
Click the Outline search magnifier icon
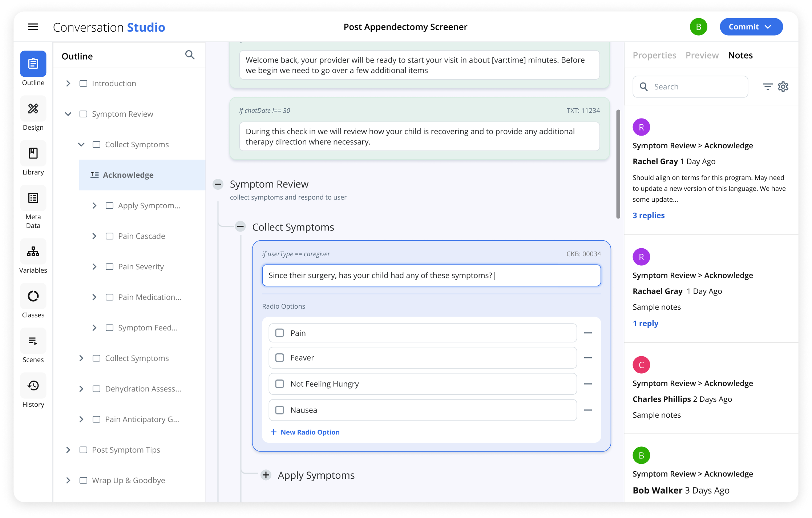[x=190, y=55]
